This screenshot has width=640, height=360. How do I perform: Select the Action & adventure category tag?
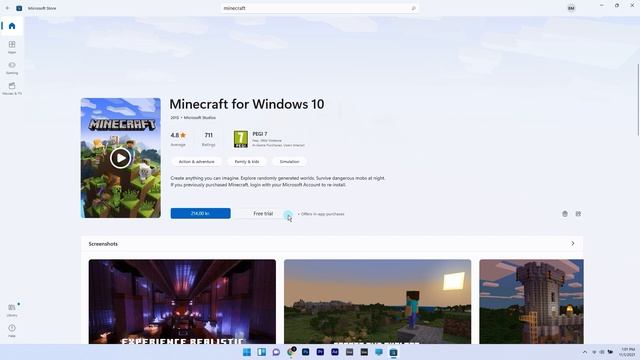tap(196, 162)
